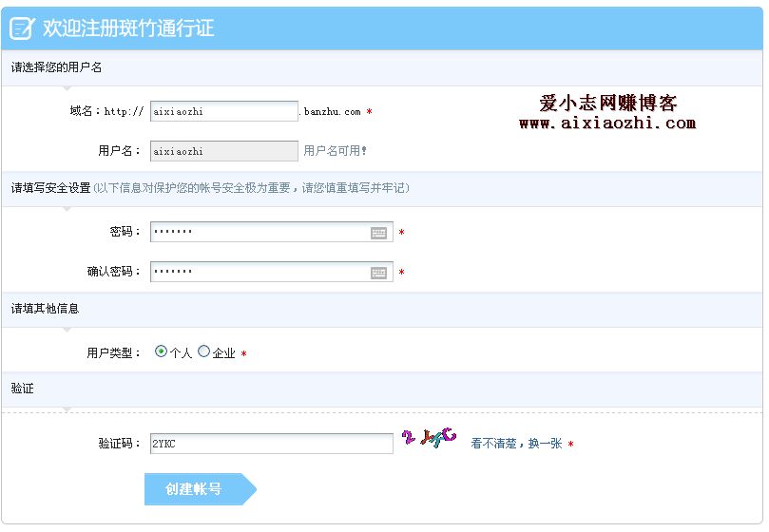The image size is (769, 532).
Task: Select the 个人 user type radio button
Action: tap(161, 351)
